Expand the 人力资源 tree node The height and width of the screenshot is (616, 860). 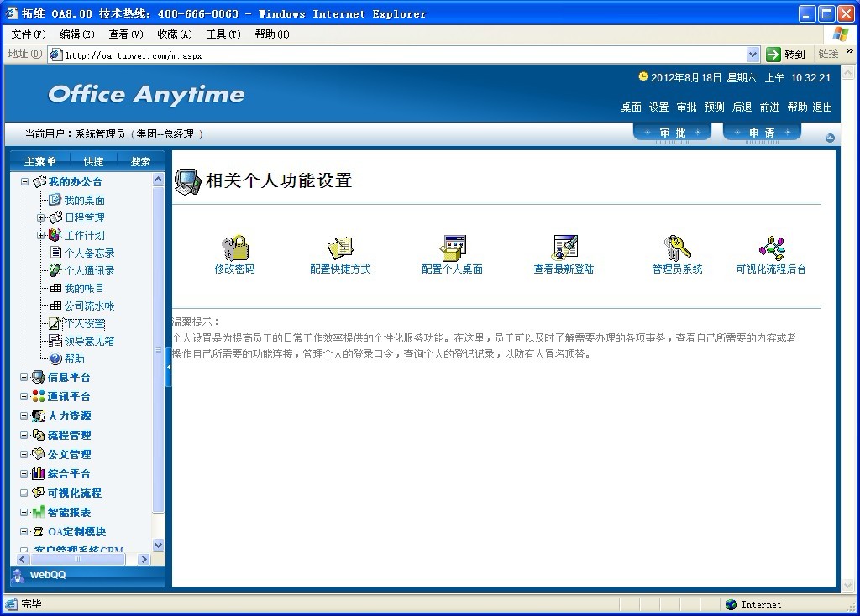pyautogui.click(x=24, y=416)
